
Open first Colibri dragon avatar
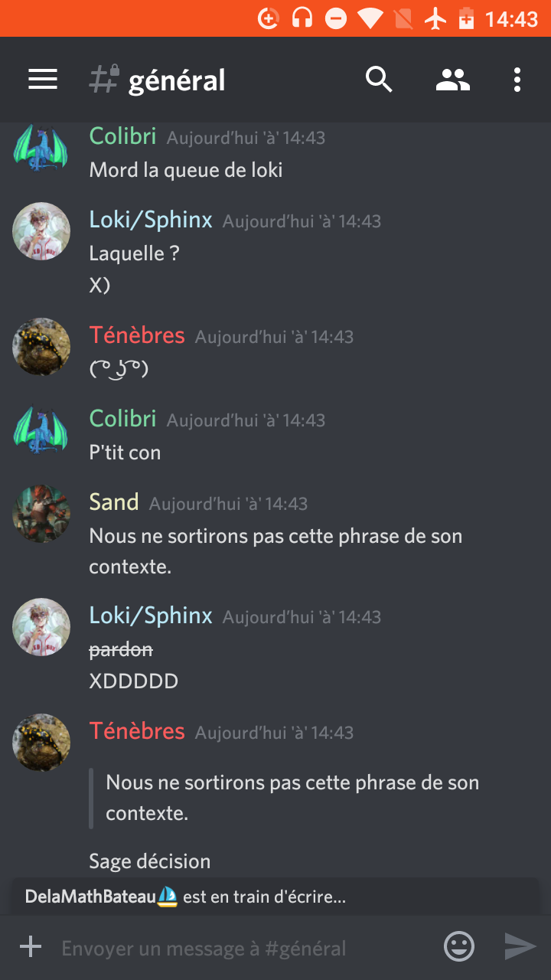click(x=41, y=149)
